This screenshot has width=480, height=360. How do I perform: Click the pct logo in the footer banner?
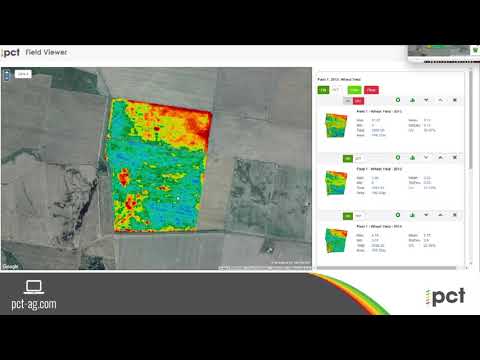(x=445, y=296)
